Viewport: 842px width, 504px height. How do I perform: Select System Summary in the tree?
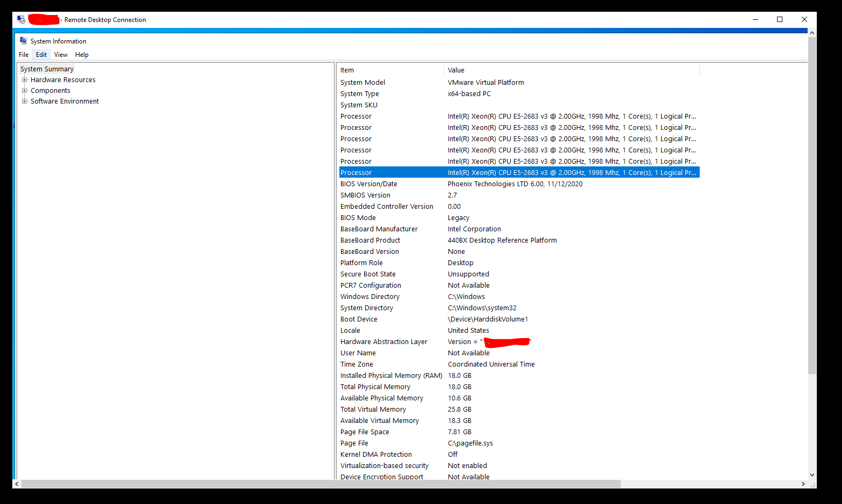click(x=47, y=69)
